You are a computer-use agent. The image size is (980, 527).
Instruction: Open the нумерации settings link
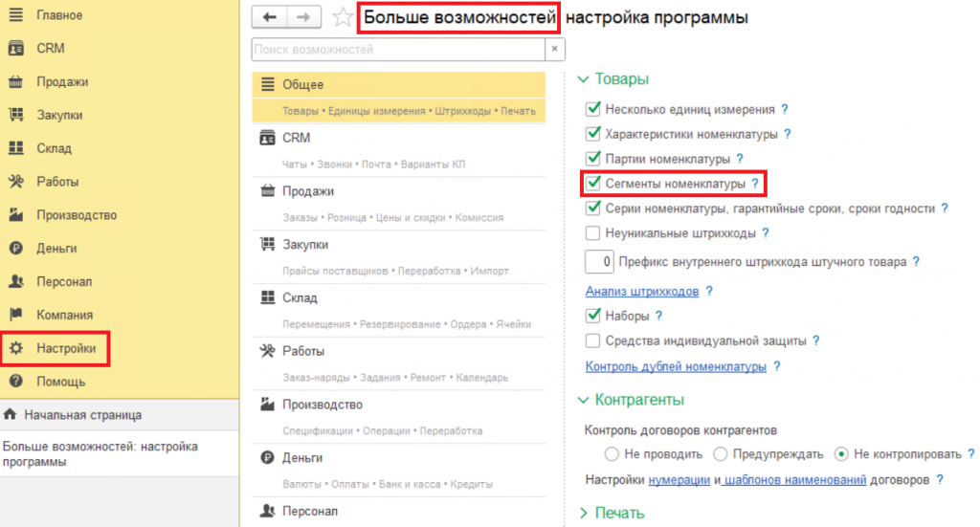[679, 479]
